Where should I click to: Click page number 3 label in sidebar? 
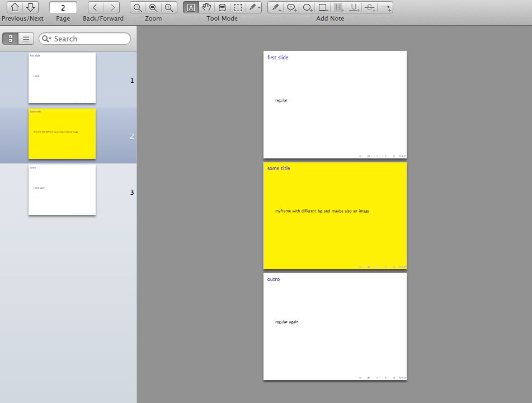132,193
